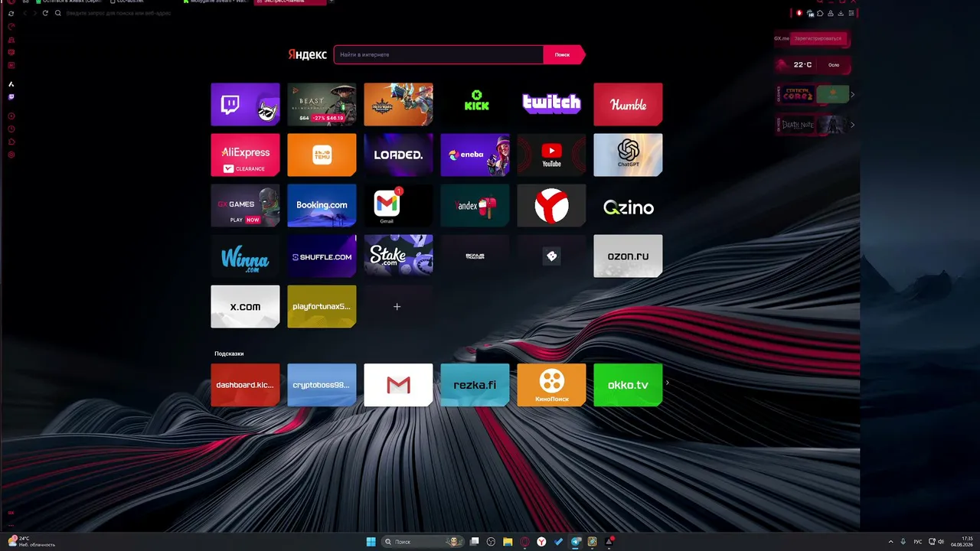
Task: Open the Gmail tile with notification badge
Action: pyautogui.click(x=398, y=205)
